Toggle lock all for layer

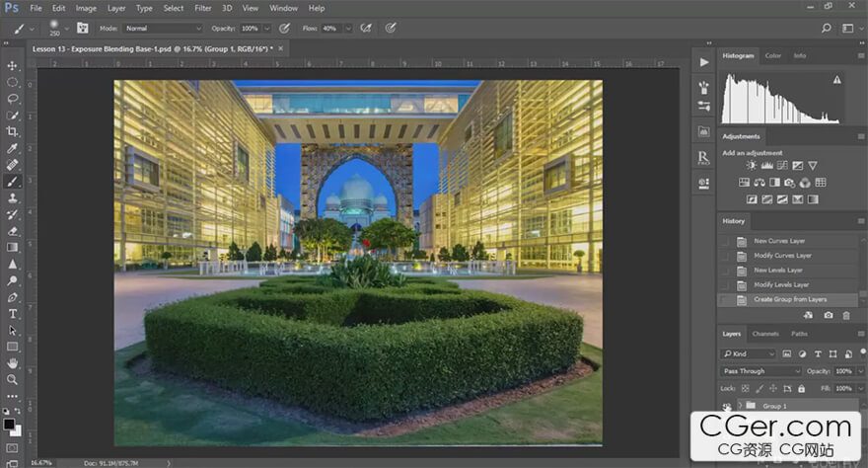tap(801, 389)
